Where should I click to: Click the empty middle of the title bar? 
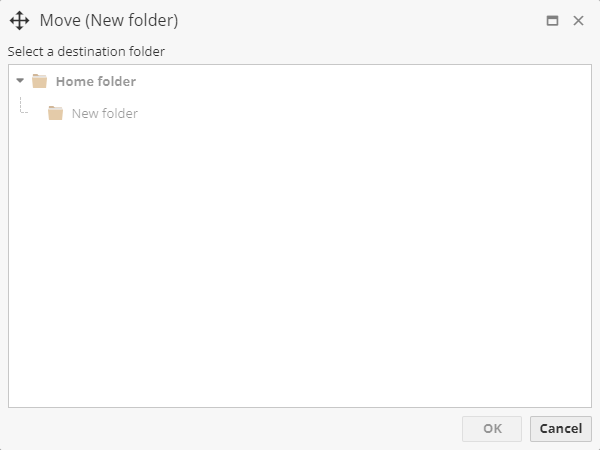tap(360, 20)
